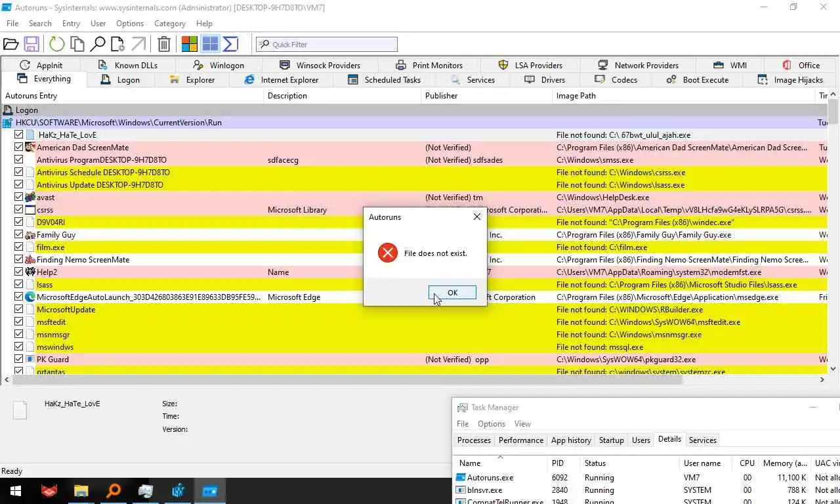Sort Task Manager by the PID column
This screenshot has width=840, height=504.
point(564,463)
